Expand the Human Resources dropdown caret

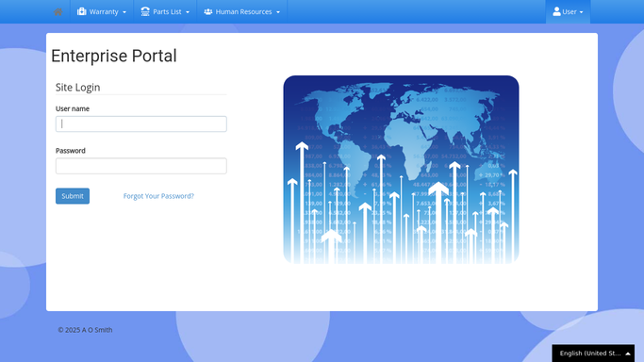(278, 12)
